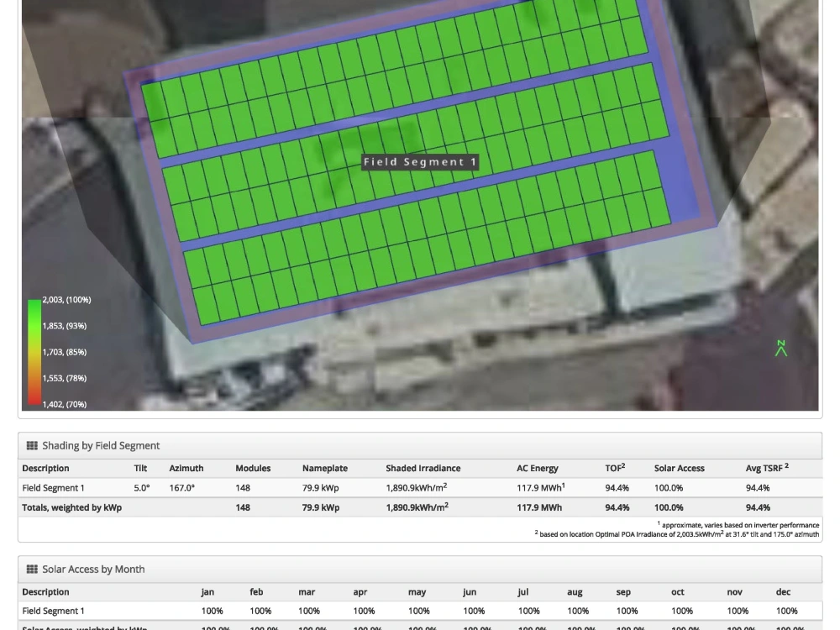Click the TOF superscript footnote marker
This screenshot has width=840, height=630.
pos(624,464)
